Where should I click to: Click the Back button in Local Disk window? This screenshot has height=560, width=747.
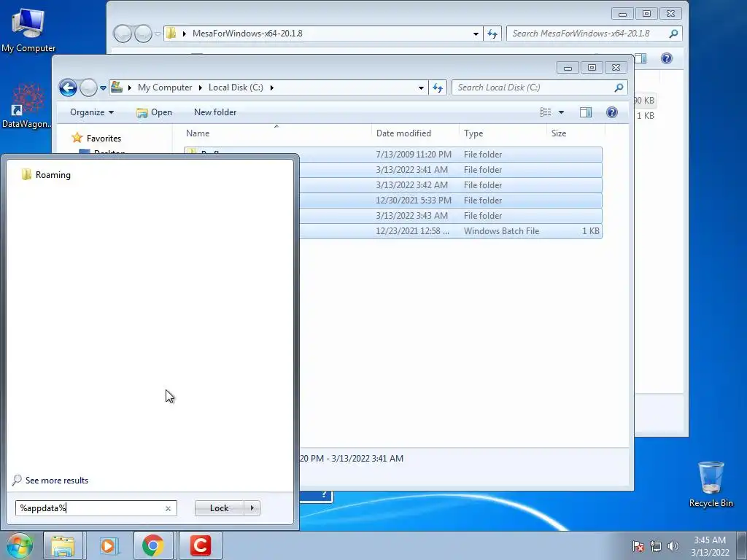pyautogui.click(x=68, y=87)
